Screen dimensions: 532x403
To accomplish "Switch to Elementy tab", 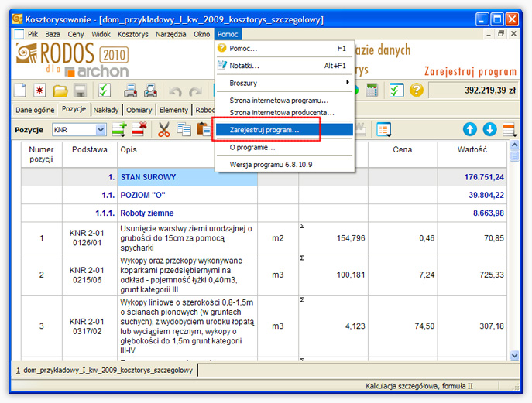I will [x=173, y=110].
